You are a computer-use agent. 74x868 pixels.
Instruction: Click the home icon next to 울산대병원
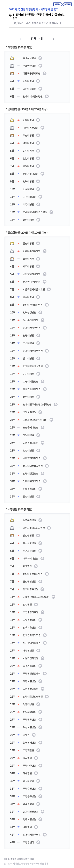[x=38, y=243]
